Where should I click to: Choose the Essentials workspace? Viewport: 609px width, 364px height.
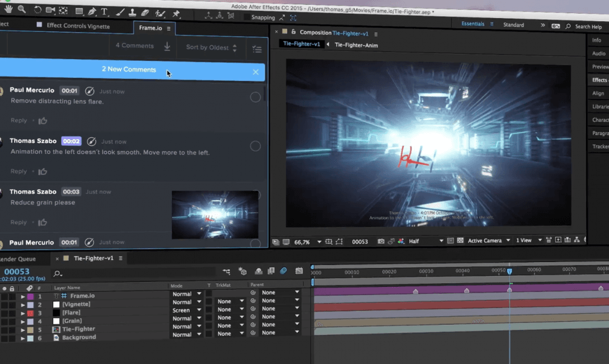(473, 24)
